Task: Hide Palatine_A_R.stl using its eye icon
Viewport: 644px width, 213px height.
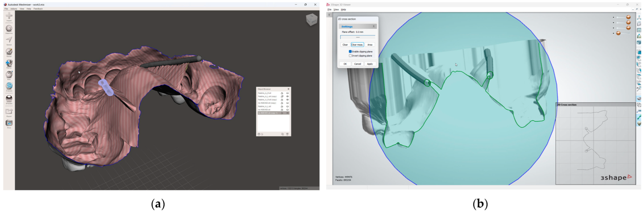Action: [287, 93]
